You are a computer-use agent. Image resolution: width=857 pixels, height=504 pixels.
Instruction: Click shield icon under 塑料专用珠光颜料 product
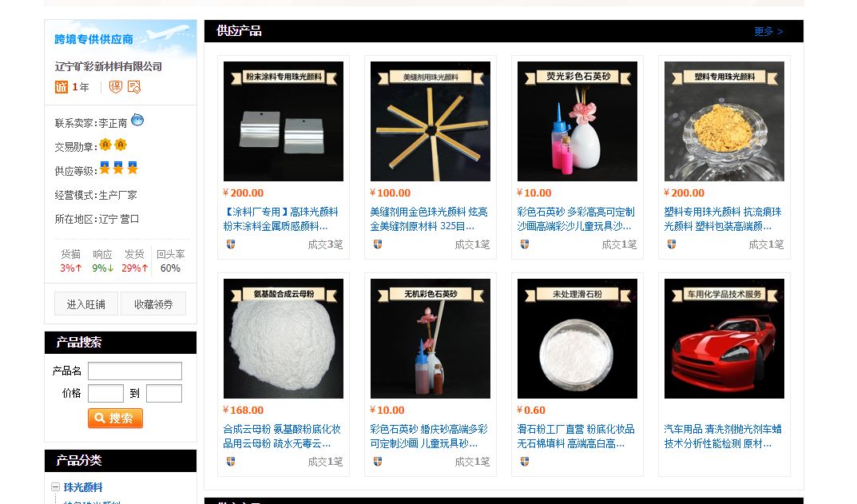click(672, 244)
